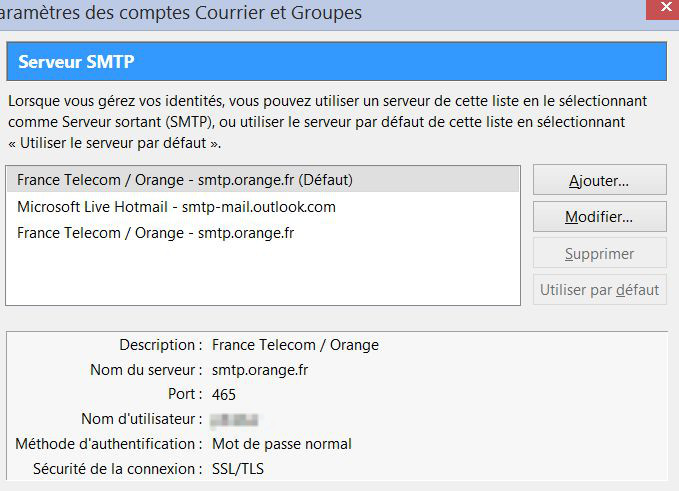This screenshot has width=679, height=491.
Task: Click the port value 465
Action: (224, 394)
